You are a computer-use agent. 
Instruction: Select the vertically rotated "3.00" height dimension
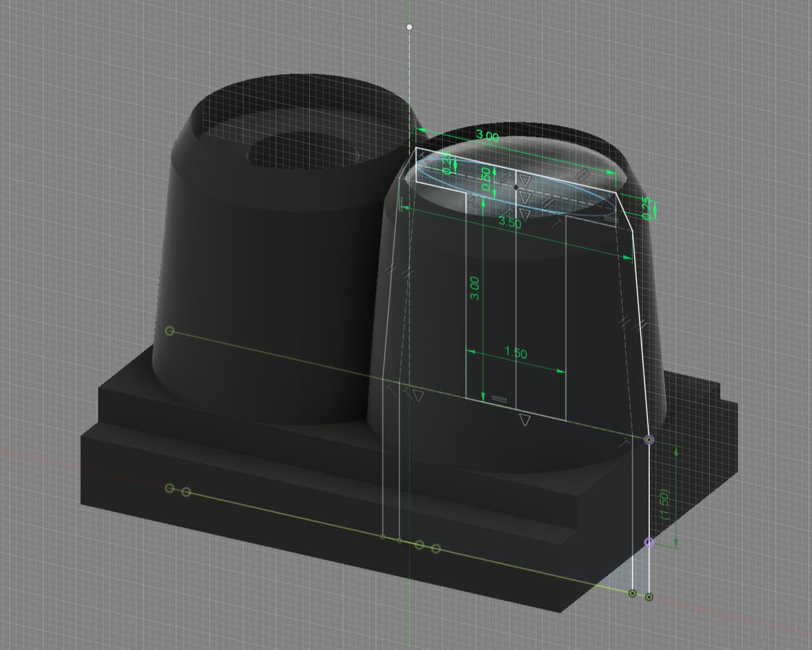point(475,288)
